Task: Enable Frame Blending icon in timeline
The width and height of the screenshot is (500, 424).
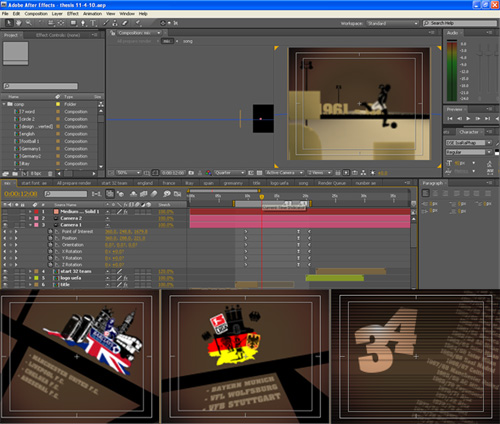Action: (144, 194)
